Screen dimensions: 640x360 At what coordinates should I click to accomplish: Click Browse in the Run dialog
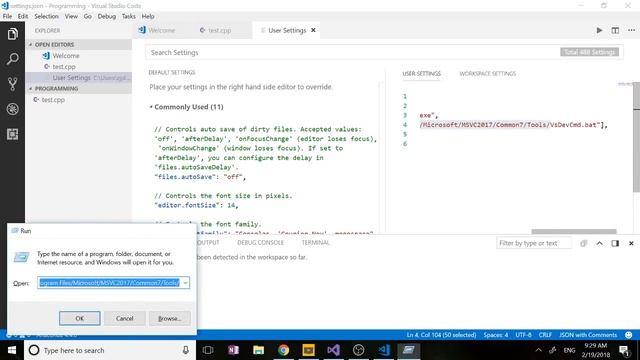(169, 318)
